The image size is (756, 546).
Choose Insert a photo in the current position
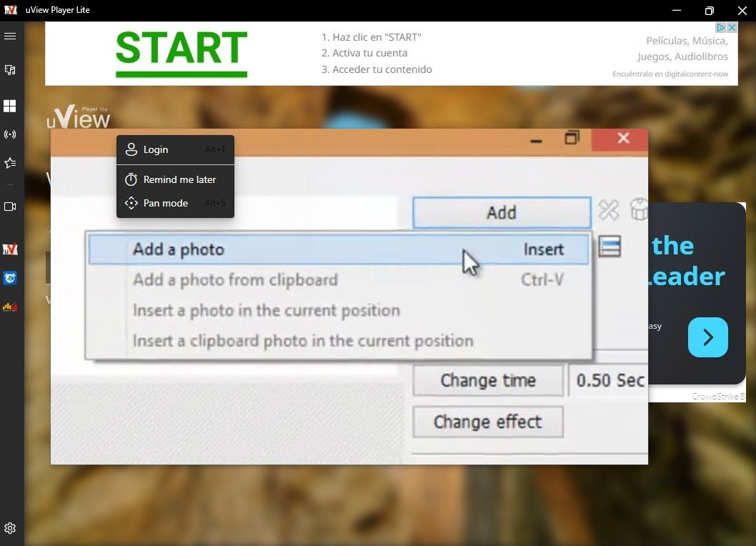339,310
